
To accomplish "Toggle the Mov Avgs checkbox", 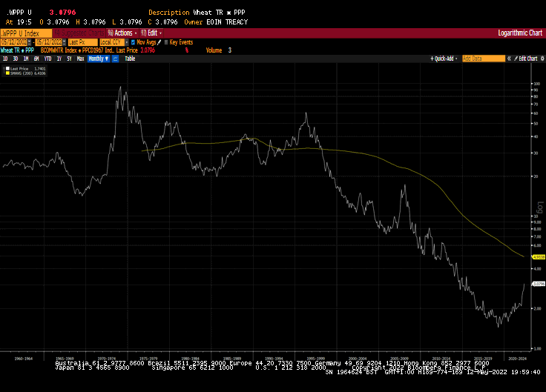I will click(133, 42).
